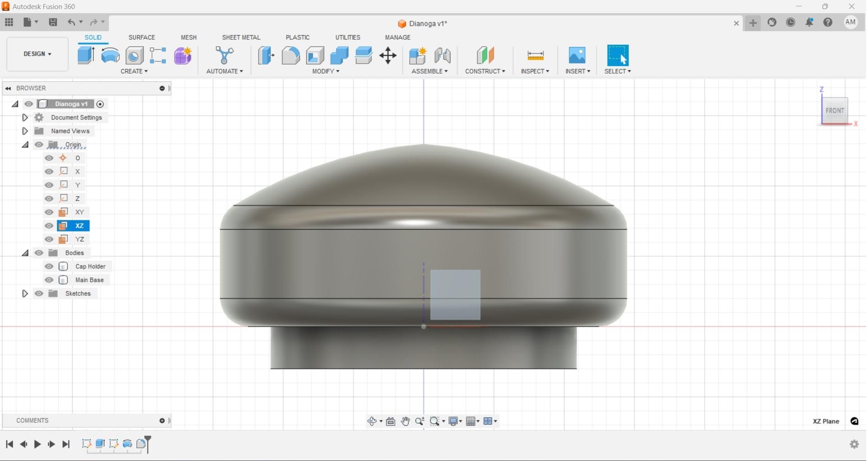Click the New Component icon
Image resolution: width=868 pixels, height=461 pixels.
418,56
